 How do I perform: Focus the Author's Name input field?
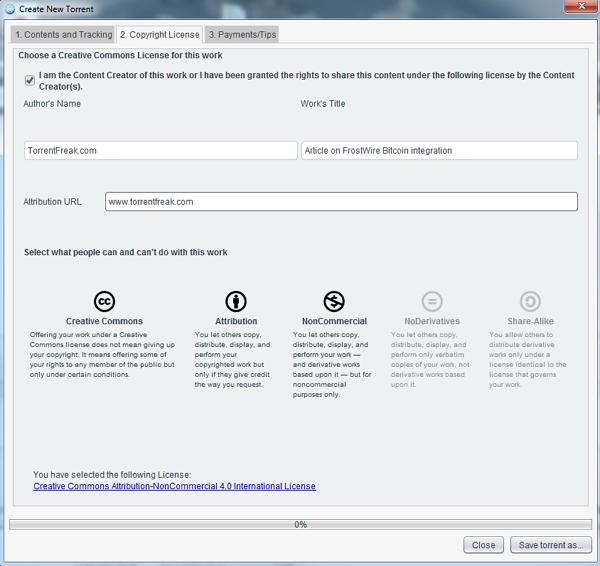(161, 150)
